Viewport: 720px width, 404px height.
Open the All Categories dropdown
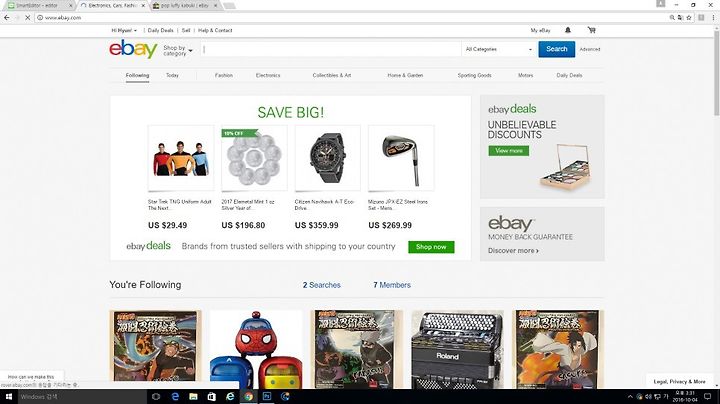click(499, 49)
